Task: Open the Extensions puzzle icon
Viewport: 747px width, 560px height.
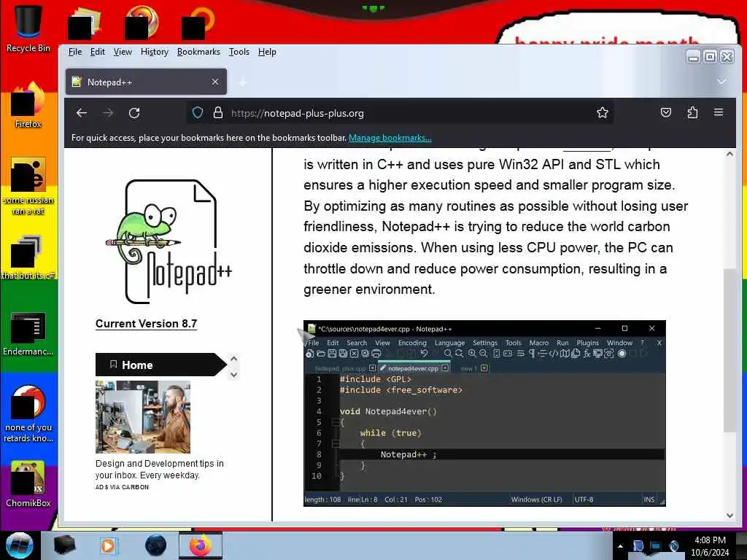Action: (692, 113)
